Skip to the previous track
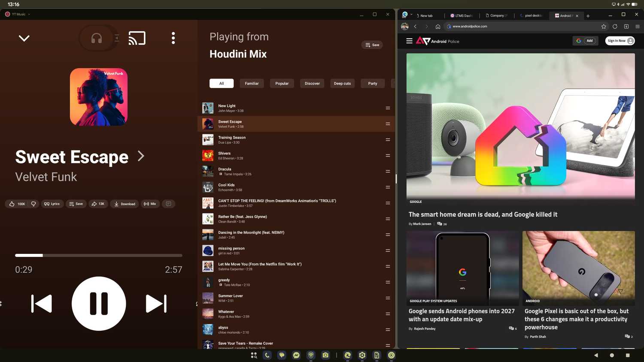This screenshot has height=362, width=644. click(x=42, y=304)
